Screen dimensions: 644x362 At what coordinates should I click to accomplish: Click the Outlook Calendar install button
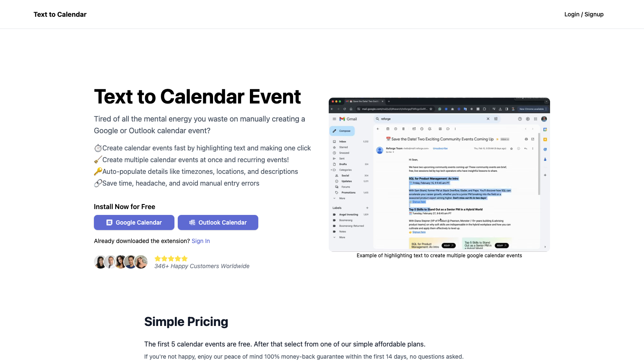218,222
